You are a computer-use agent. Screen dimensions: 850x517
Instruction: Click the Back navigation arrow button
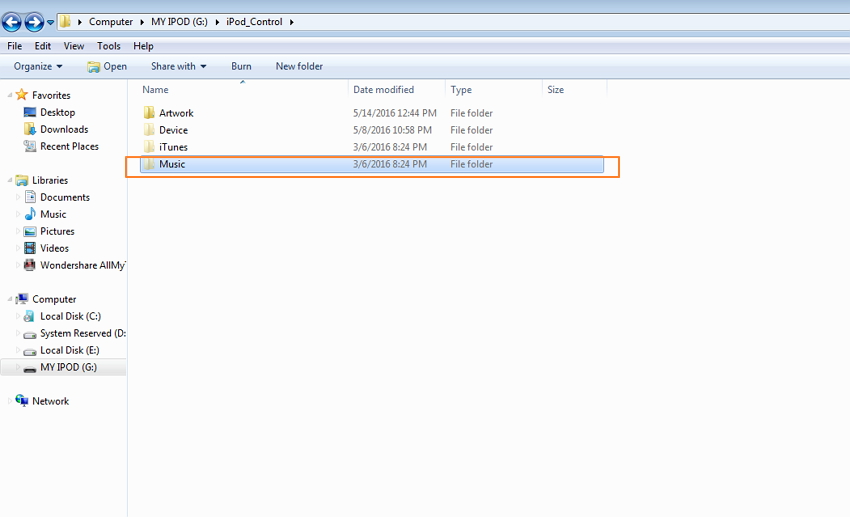tap(12, 22)
